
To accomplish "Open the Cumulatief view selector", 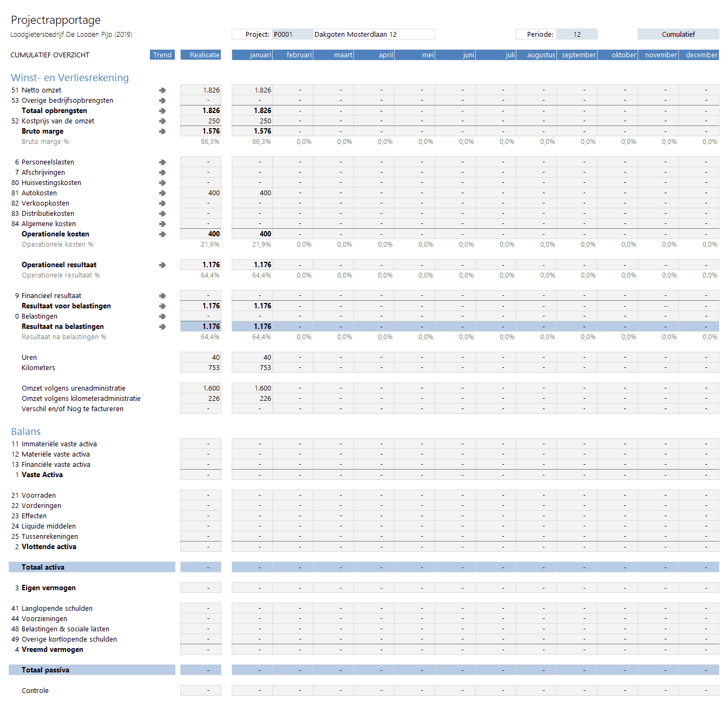I will [x=678, y=35].
